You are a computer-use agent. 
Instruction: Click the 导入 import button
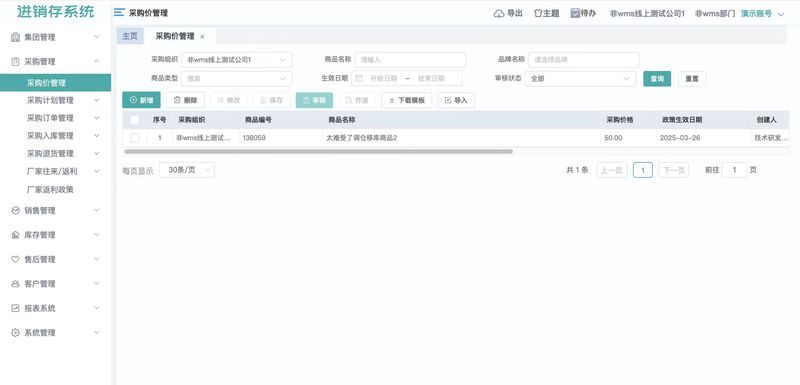pos(456,100)
